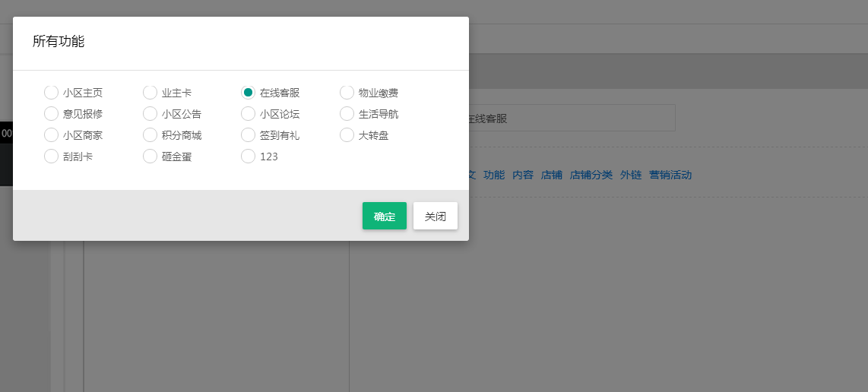
Task: Select the 物业缴费 radio option
Action: (347, 93)
